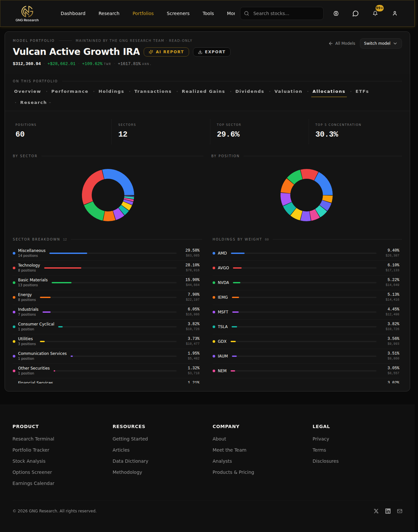Screen dimensions: 418x532
Task: Focus the Search stocks input field
Action: pyautogui.click(x=282, y=13)
